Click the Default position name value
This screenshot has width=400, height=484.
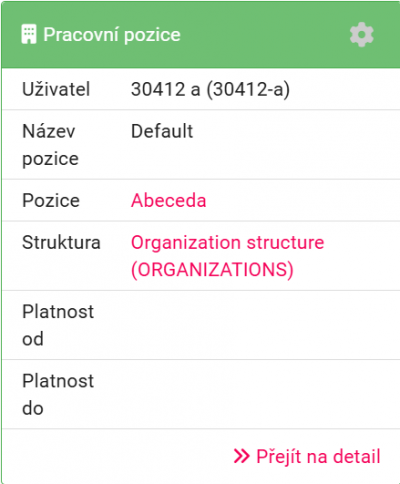[162, 131]
